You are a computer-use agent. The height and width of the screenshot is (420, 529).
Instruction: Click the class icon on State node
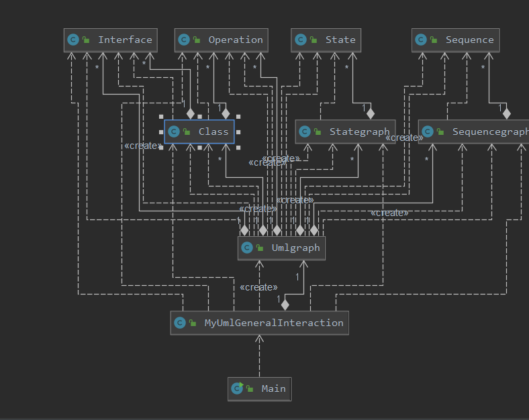[x=301, y=40]
